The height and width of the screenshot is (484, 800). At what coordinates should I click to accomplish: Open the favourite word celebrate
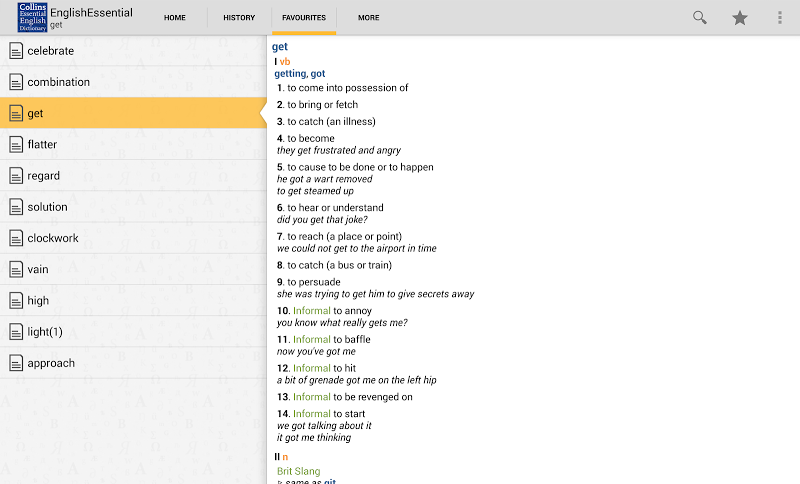coord(133,50)
